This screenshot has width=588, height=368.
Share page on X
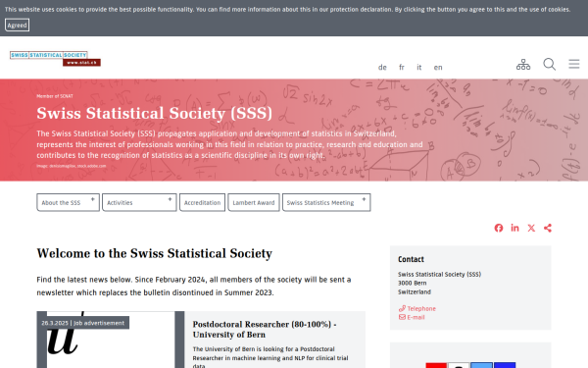click(x=531, y=228)
